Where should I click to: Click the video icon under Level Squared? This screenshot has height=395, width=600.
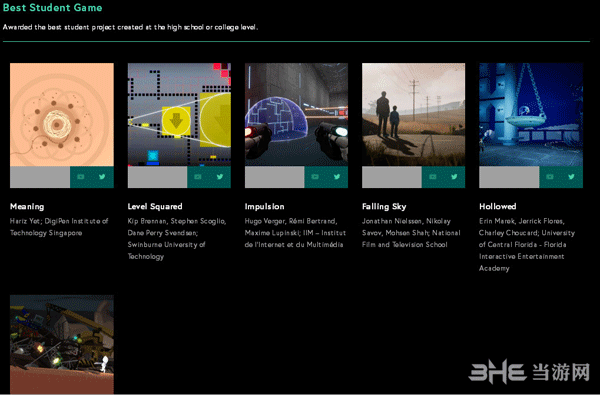(198, 177)
